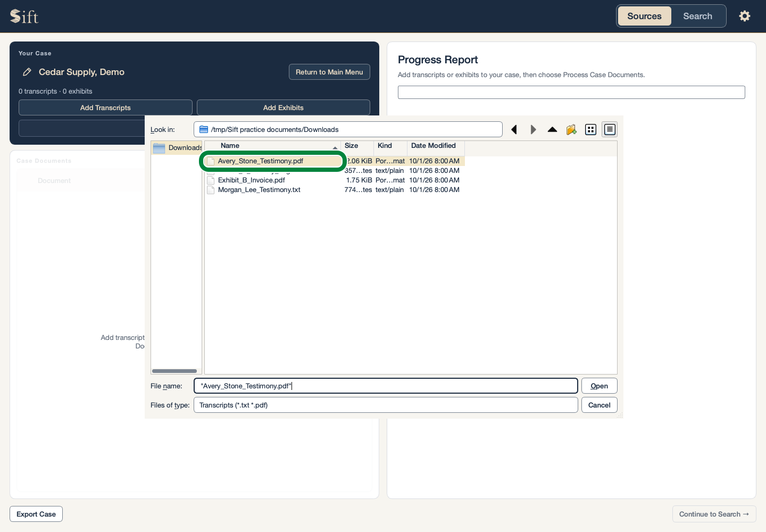This screenshot has height=532, width=766.
Task: Click the 1.75 KiB size cell
Action: (x=359, y=180)
